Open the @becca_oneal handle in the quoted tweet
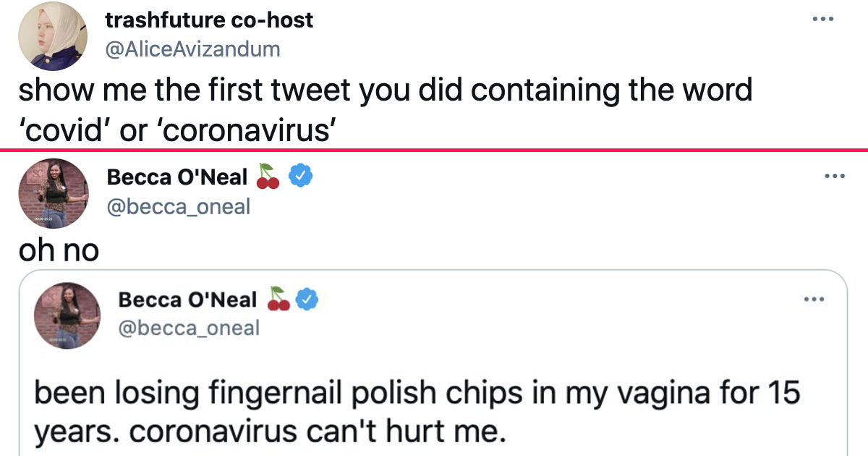The image size is (868, 456). pyautogui.click(x=188, y=328)
